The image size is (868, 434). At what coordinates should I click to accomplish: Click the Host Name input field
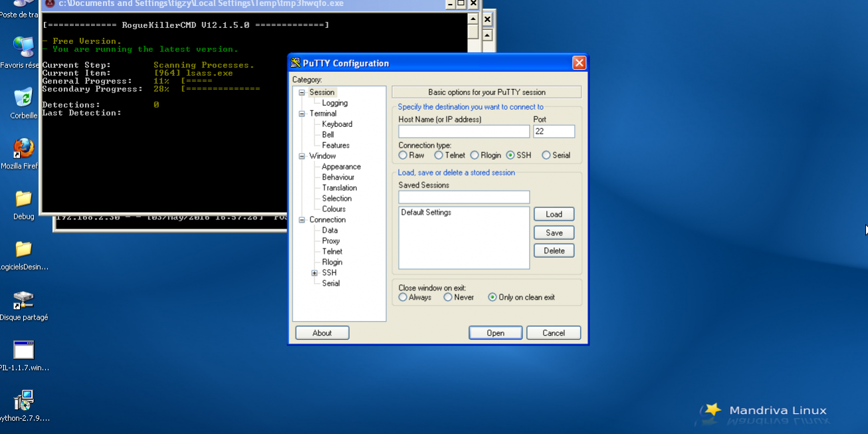point(463,132)
